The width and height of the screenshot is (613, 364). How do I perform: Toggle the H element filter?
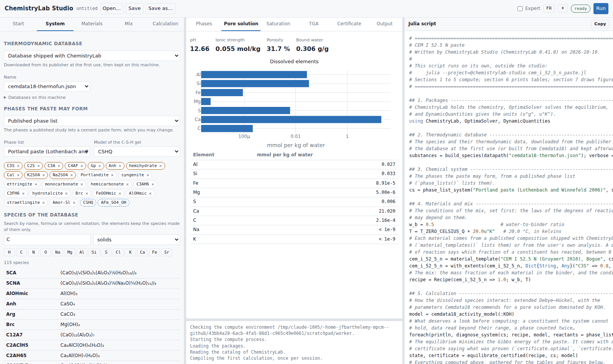tap(9, 252)
